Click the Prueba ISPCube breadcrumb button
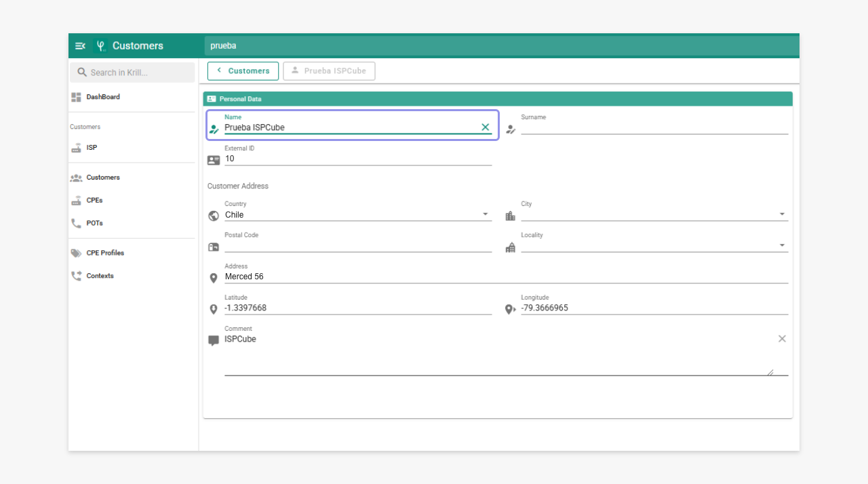 329,70
